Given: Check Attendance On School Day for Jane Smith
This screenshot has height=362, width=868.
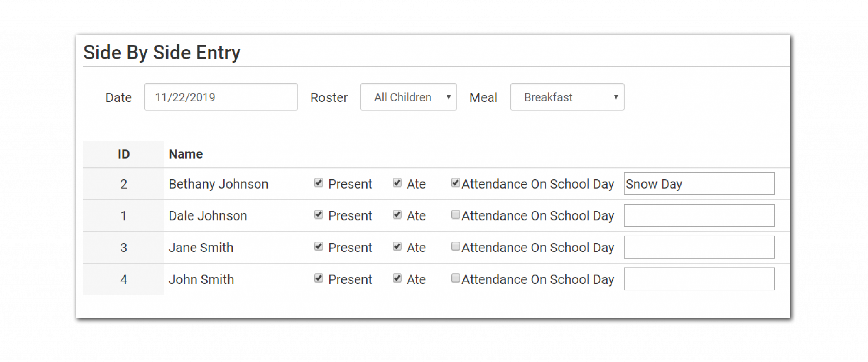Looking at the screenshot, I should 455,246.
